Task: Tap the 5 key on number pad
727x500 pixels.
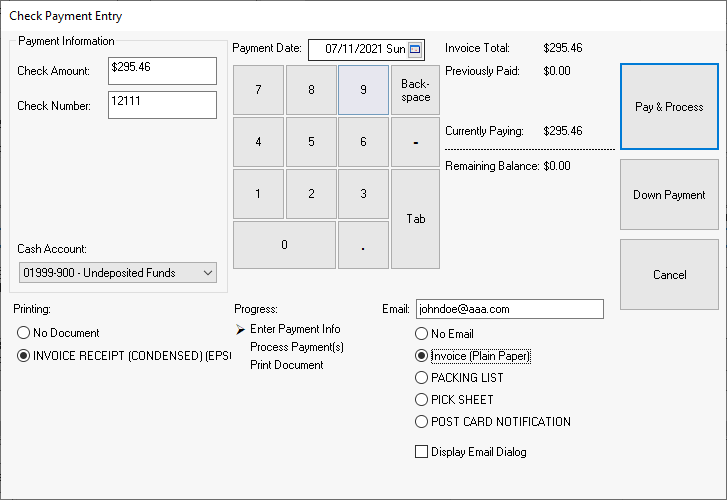Action: point(311,142)
